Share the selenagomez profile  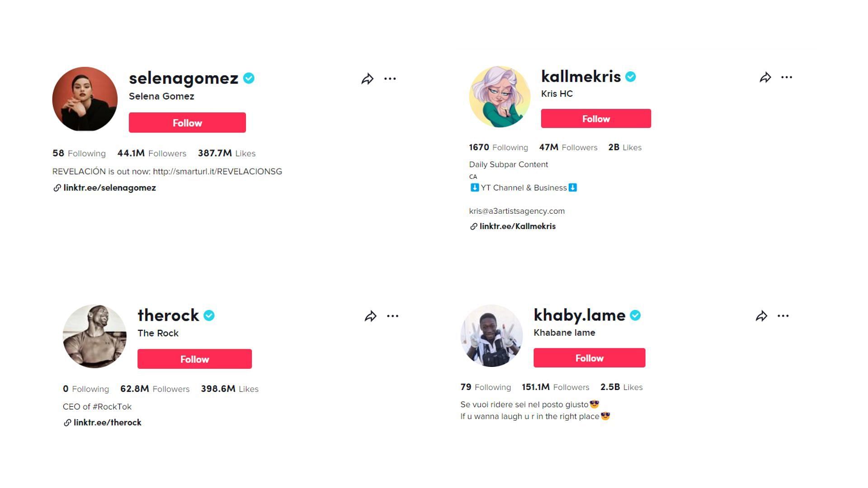coord(367,79)
